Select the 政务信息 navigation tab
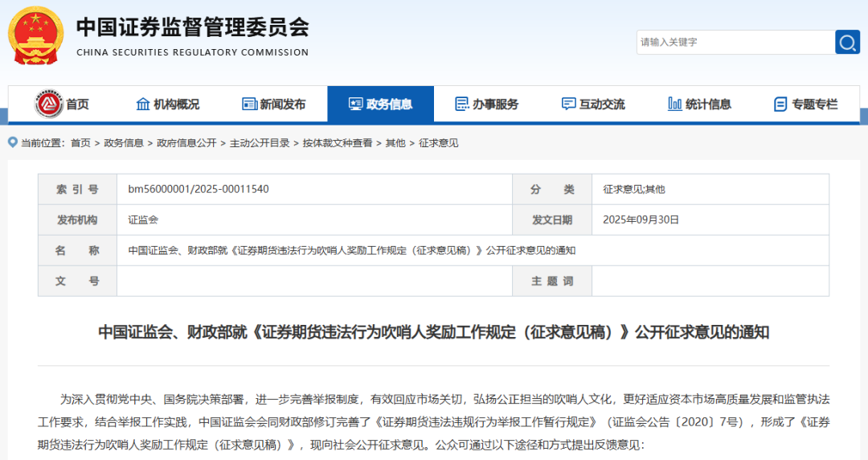The image size is (868, 460). (380, 104)
